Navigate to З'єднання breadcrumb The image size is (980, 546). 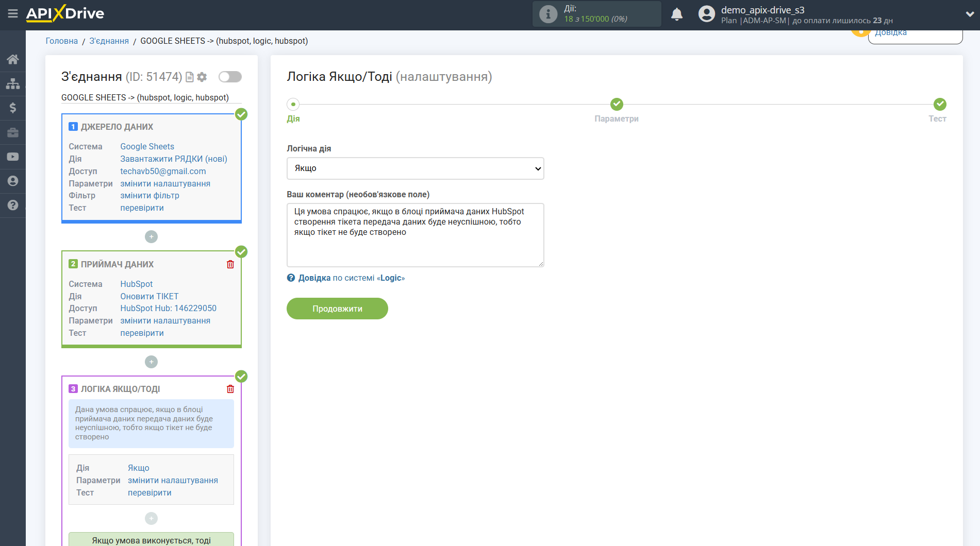(x=109, y=41)
